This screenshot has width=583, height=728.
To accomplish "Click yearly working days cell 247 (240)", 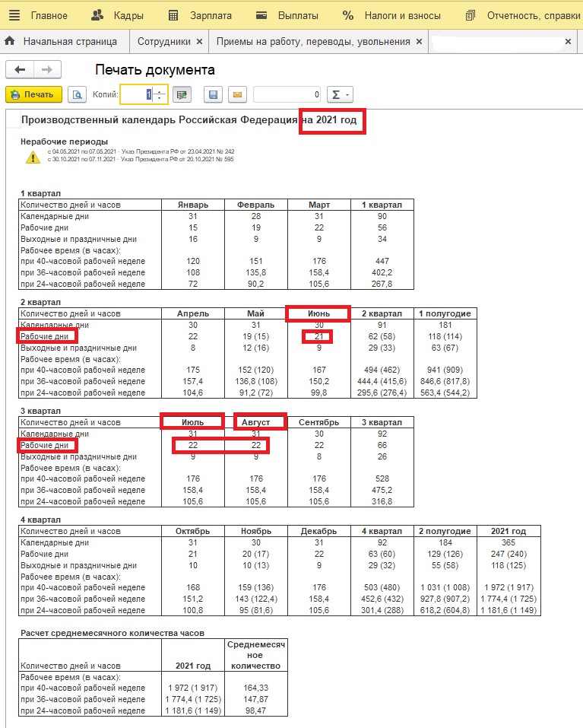I will 509,554.
